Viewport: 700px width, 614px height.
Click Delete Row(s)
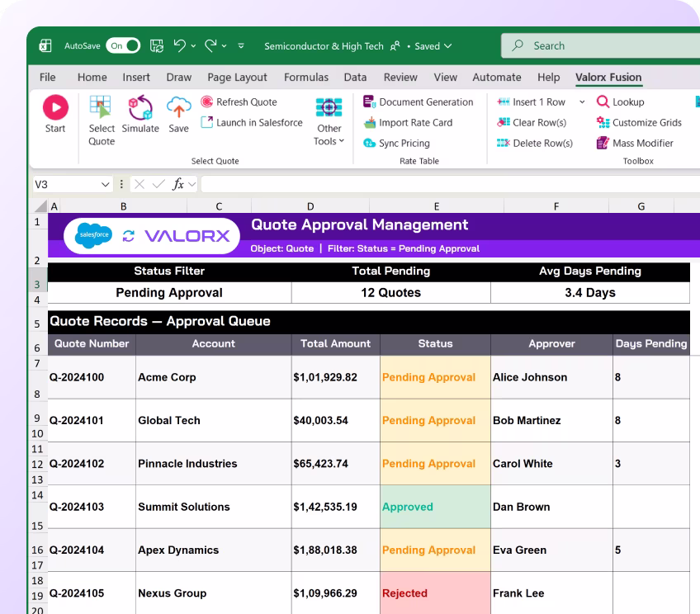535,143
